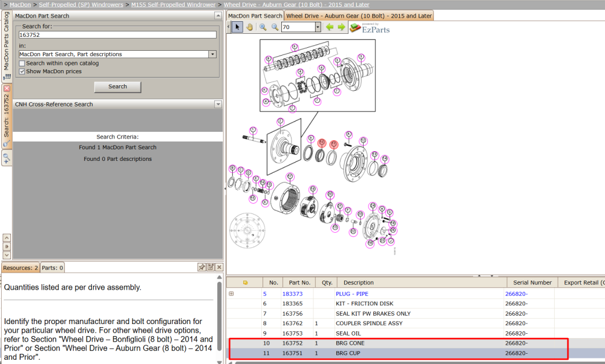
Task: Click the EzParts logo
Action: (x=370, y=28)
